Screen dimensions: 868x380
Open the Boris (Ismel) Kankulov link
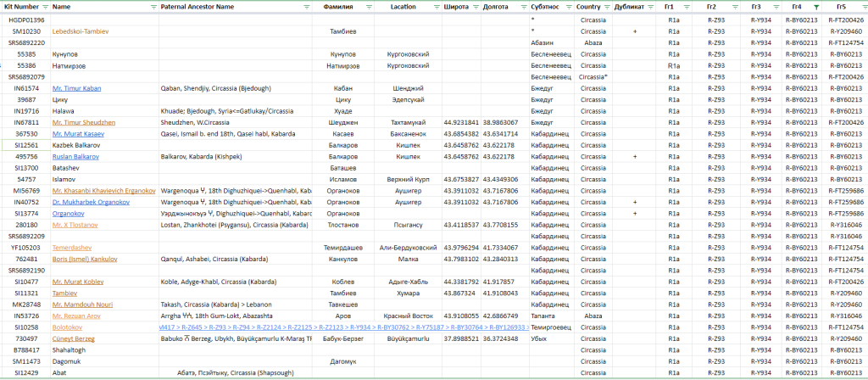click(x=85, y=259)
